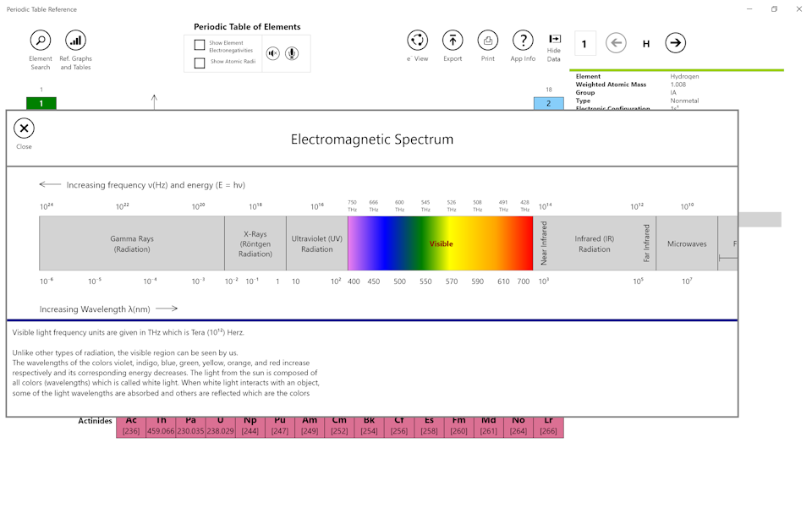This screenshot has height=519, width=812.
Task: Go to the previous element arrow
Action: click(616, 43)
